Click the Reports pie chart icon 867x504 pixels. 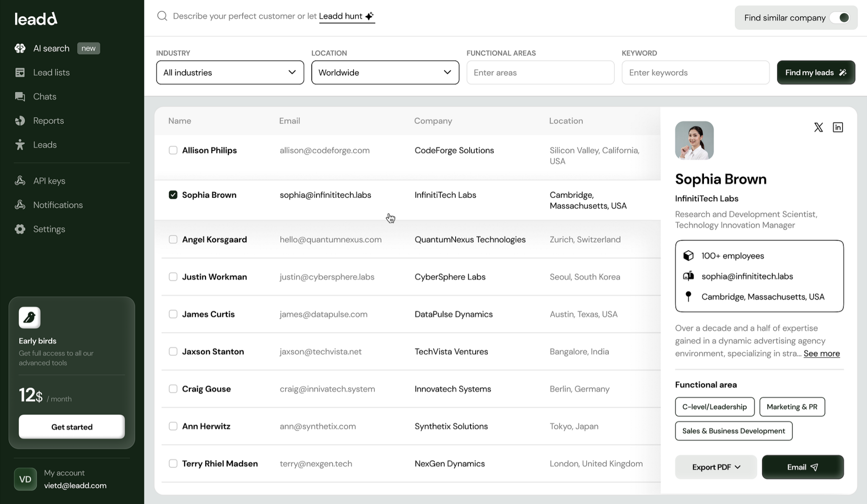click(x=20, y=121)
